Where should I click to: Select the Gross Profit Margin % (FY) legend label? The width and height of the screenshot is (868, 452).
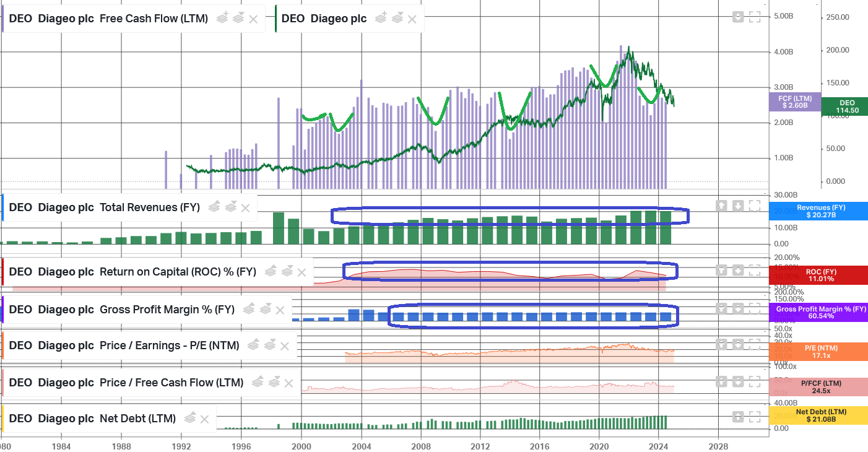(121, 309)
